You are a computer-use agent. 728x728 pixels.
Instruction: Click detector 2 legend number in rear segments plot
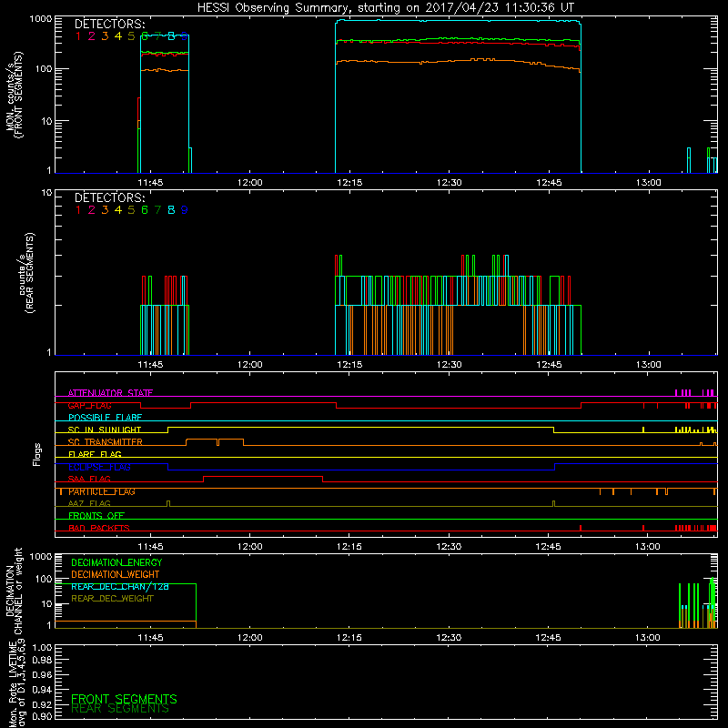point(92,210)
